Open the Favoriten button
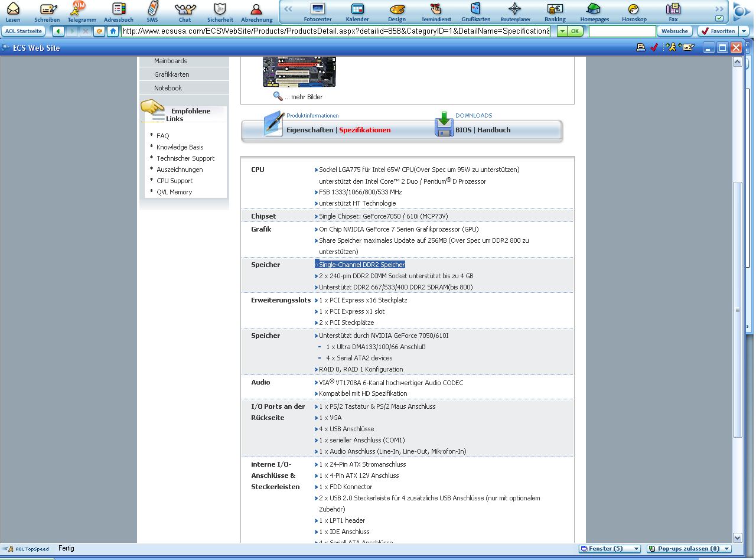756x560 pixels. pos(718,31)
